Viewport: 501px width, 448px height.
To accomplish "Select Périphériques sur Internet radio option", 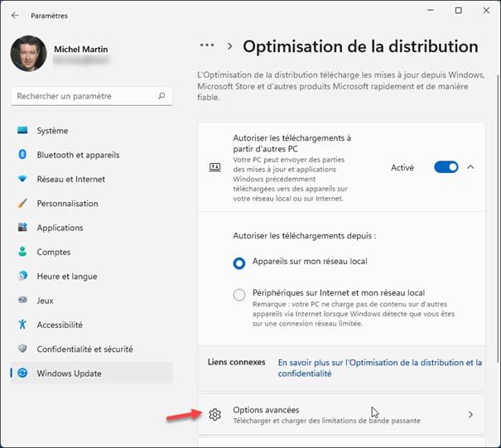I will [x=239, y=294].
